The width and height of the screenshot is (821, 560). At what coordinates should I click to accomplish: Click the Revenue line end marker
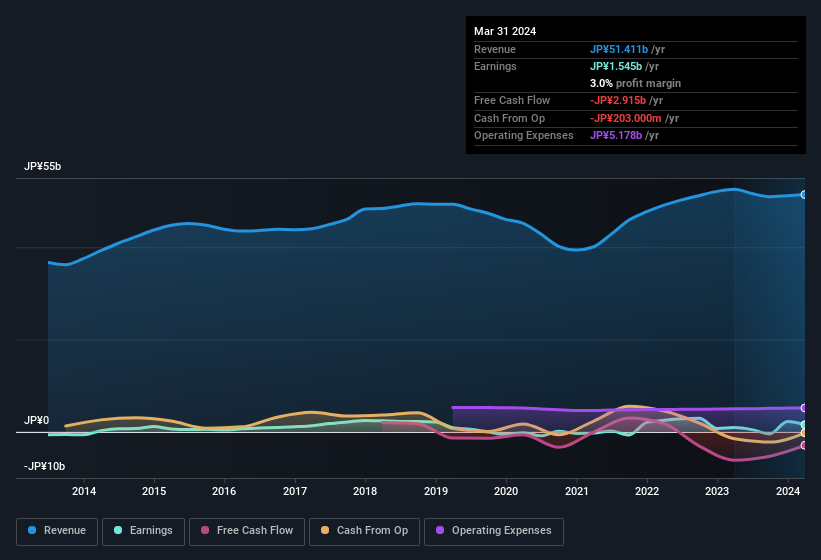pos(804,195)
